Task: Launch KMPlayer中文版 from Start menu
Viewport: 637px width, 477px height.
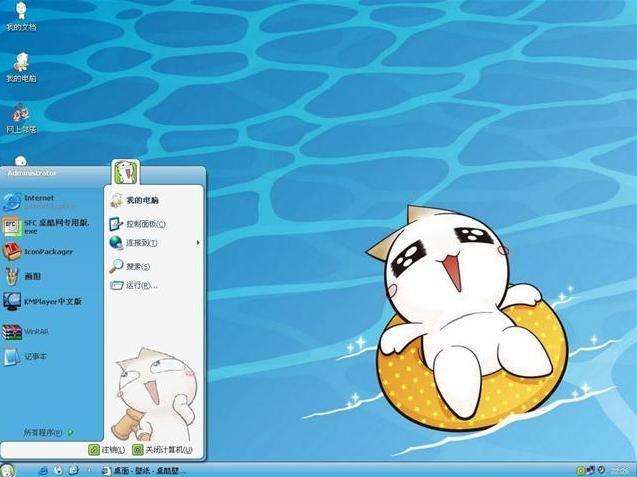Action: [x=52, y=301]
